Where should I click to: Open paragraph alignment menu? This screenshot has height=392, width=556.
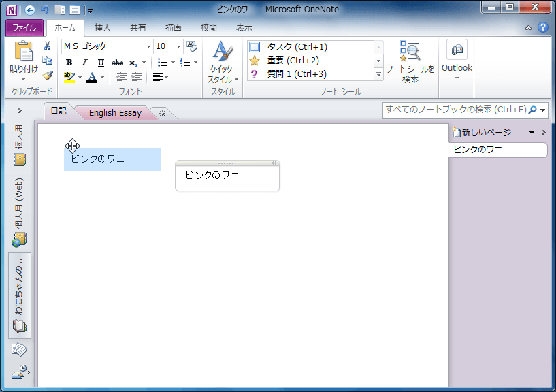160,77
